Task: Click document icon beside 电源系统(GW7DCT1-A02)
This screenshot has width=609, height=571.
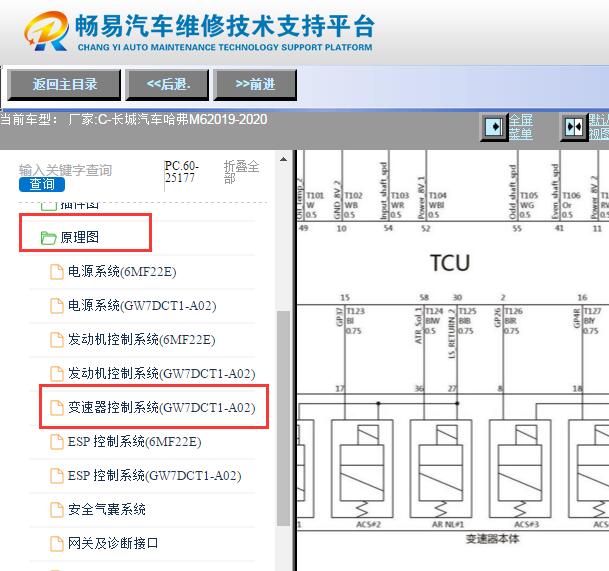Action: point(57,306)
